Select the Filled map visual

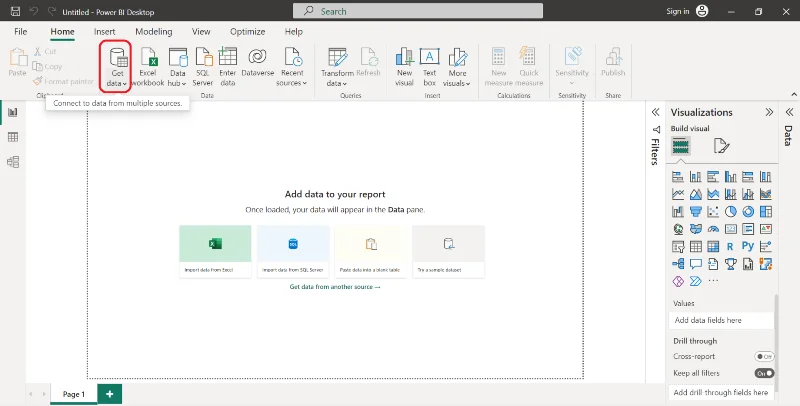coord(695,229)
